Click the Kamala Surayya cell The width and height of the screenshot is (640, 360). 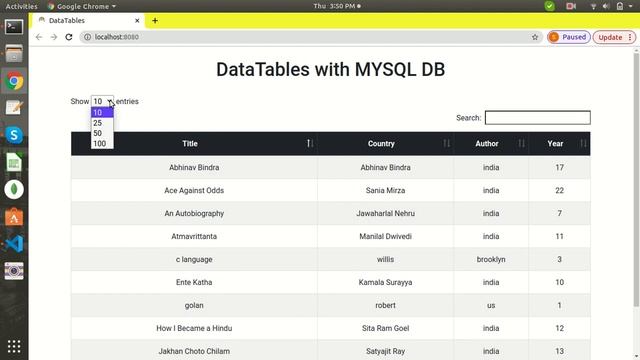point(386,282)
